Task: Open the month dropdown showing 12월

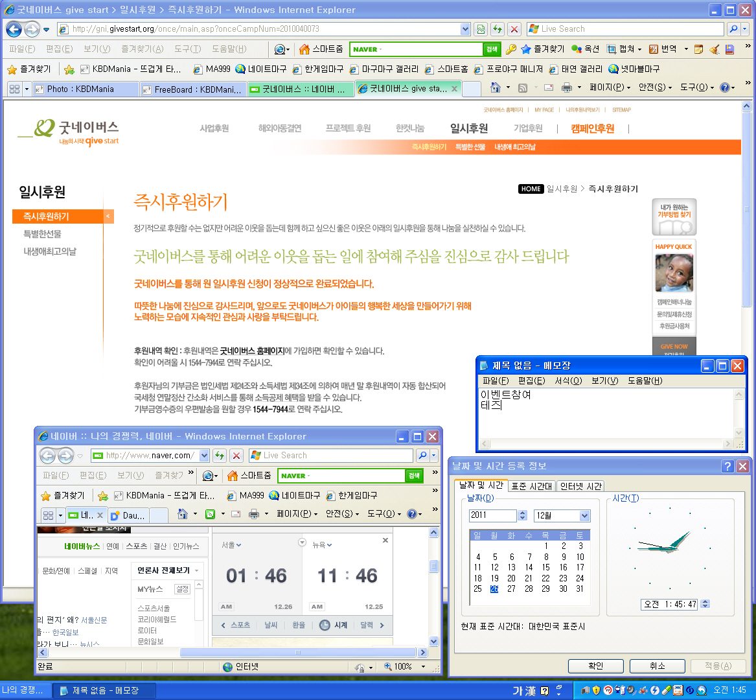Action: click(x=584, y=516)
